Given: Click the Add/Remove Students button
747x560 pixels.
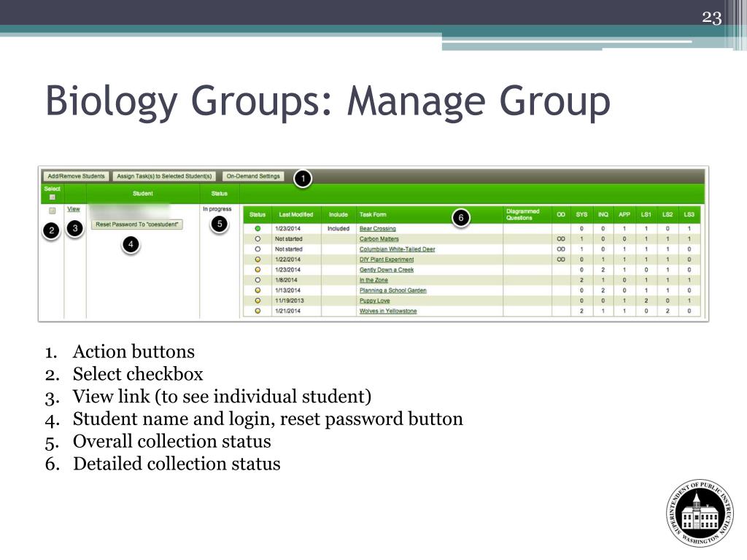Looking at the screenshot, I should click(76, 176).
